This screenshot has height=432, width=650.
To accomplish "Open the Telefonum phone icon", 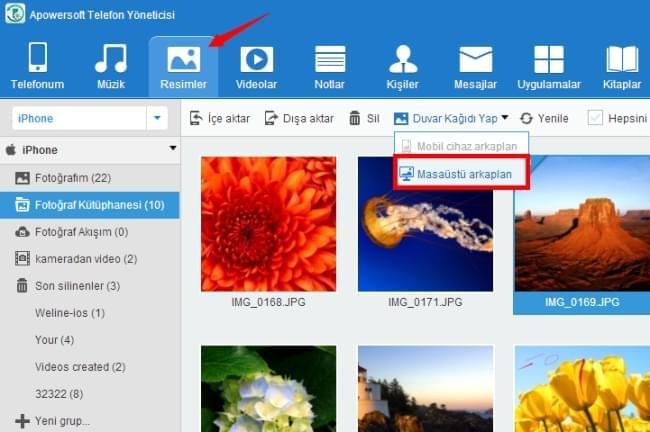I will [37, 59].
